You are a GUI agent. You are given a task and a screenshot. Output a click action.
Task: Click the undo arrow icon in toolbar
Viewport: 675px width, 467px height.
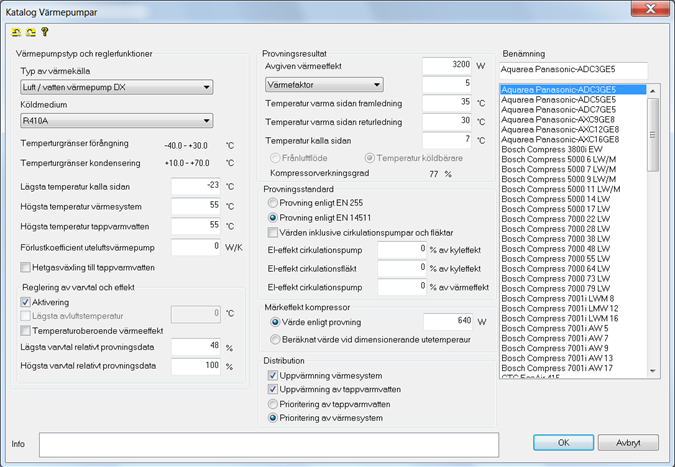point(16,32)
